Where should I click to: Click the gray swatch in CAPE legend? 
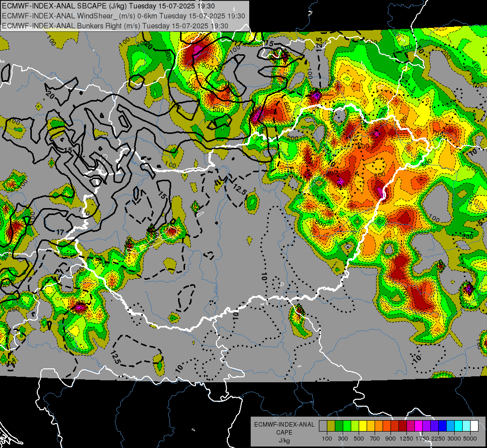coord(323,426)
